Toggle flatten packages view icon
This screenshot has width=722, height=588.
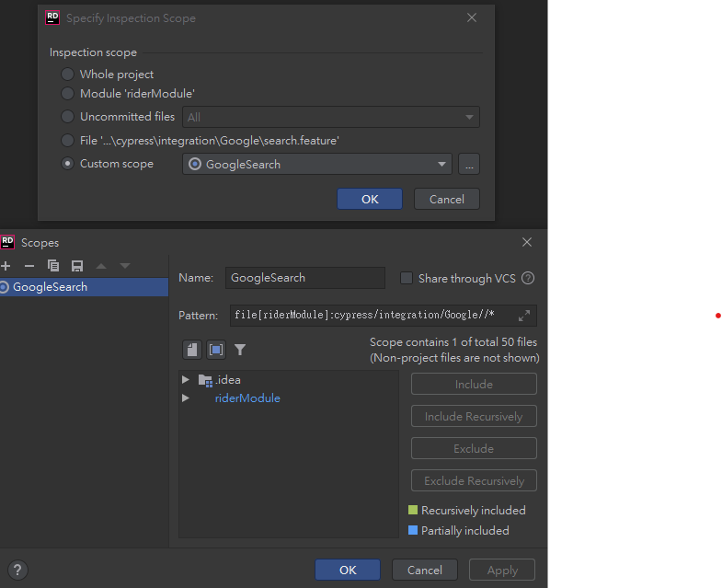tap(192, 350)
